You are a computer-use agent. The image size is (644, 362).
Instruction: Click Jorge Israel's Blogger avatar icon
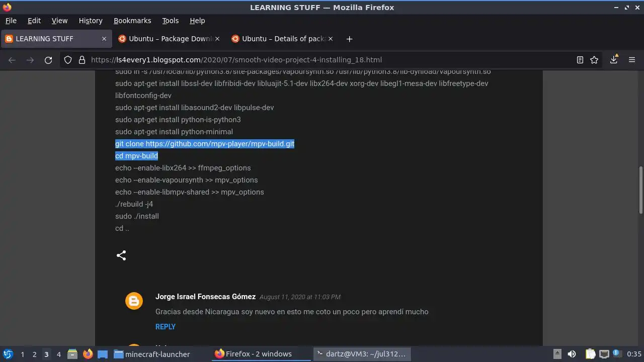(134, 301)
